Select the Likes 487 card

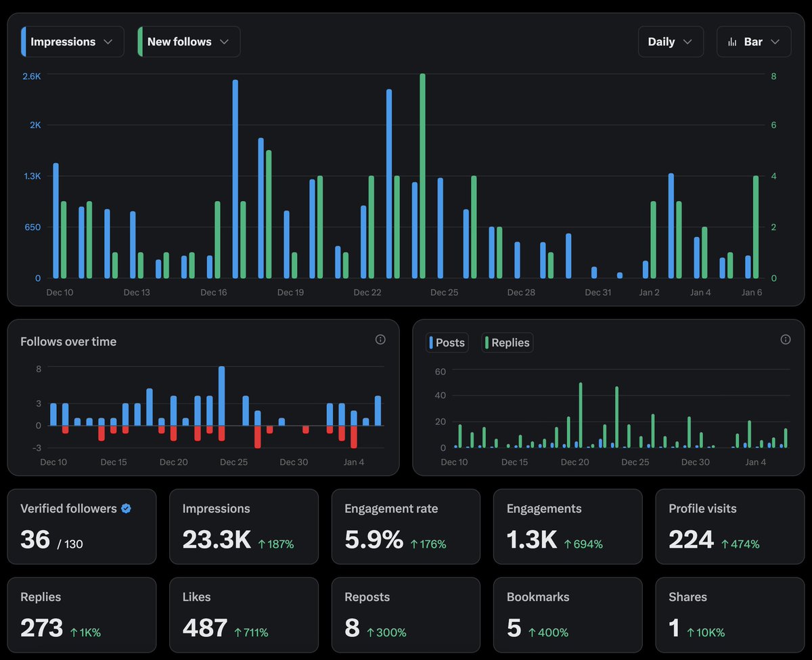tap(244, 615)
